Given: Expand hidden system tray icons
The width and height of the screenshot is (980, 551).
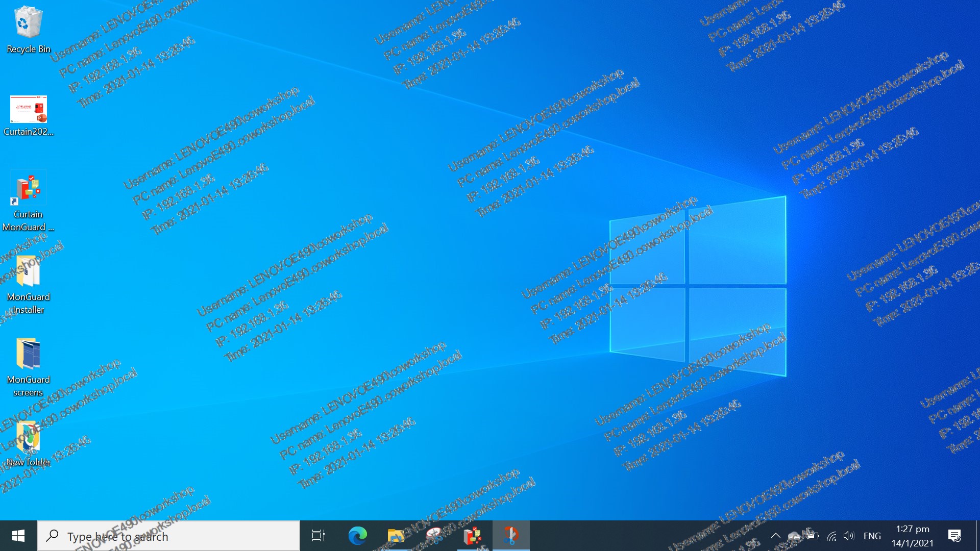Looking at the screenshot, I should point(776,536).
